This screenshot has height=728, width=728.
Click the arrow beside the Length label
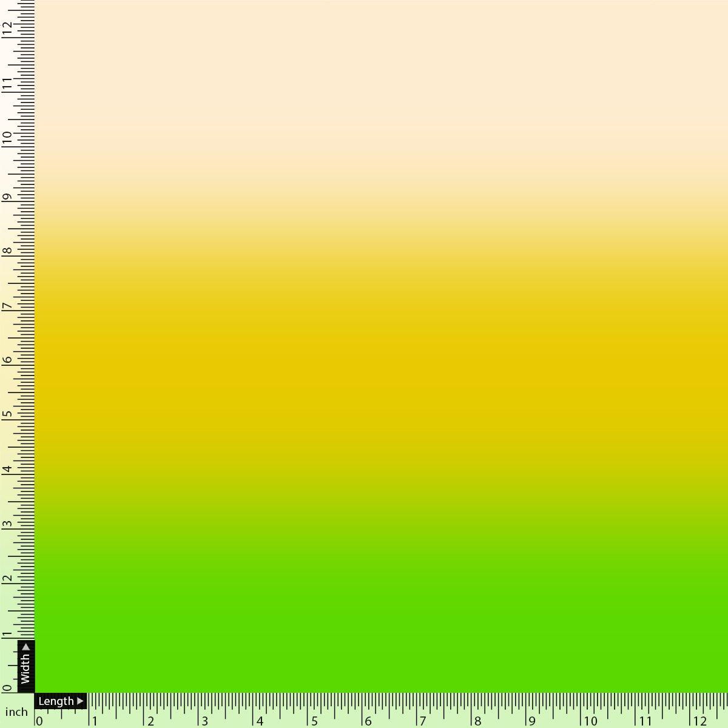[x=79, y=701]
